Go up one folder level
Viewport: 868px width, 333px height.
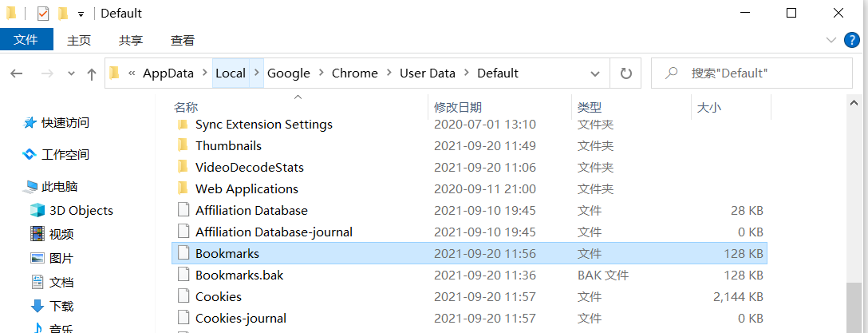click(x=92, y=73)
